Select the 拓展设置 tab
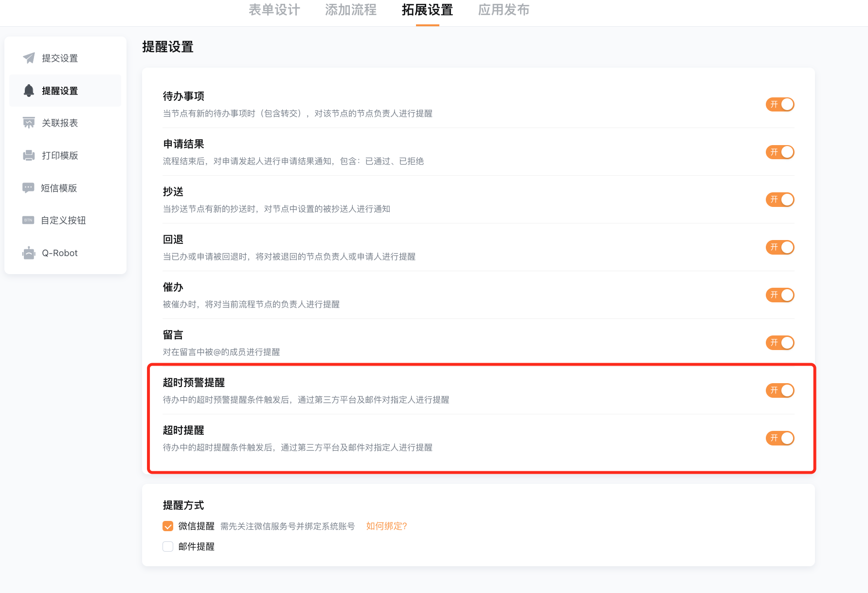The height and width of the screenshot is (593, 868). 427,10
